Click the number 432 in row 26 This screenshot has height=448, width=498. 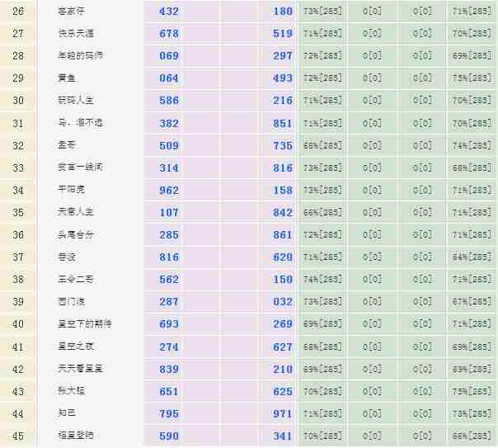click(x=168, y=12)
